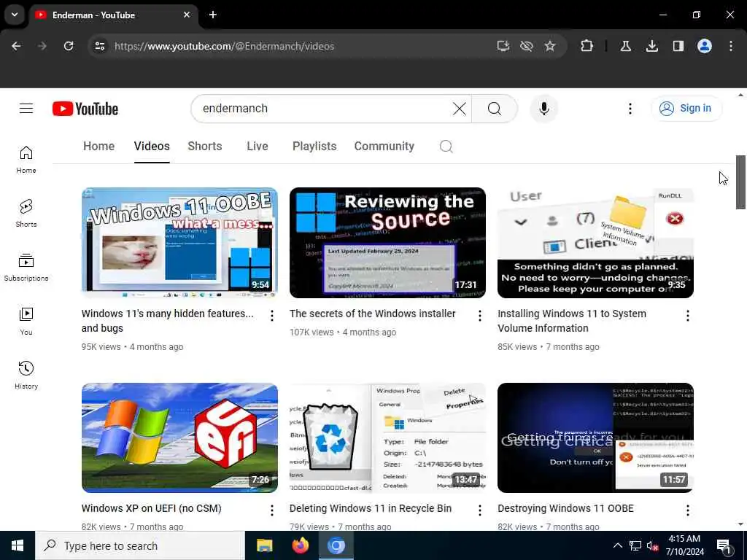Open History in the sidebar
The image size is (747, 560).
click(x=26, y=375)
